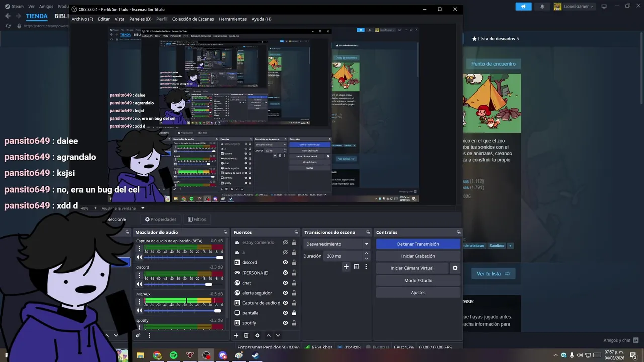Viewport: 644px width, 362px height.
Task: Hide the alerta seguidor source
Action: point(285,293)
